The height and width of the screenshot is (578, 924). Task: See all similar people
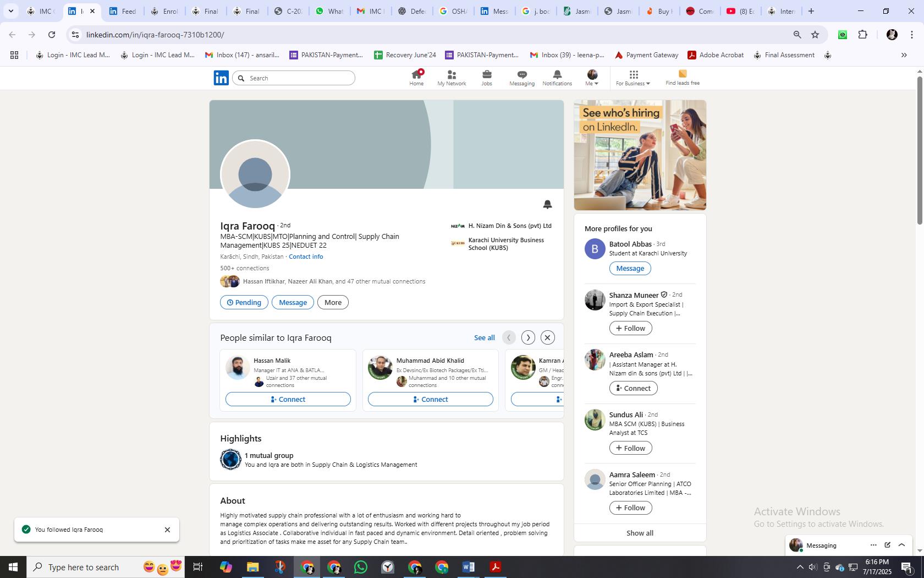click(x=485, y=337)
